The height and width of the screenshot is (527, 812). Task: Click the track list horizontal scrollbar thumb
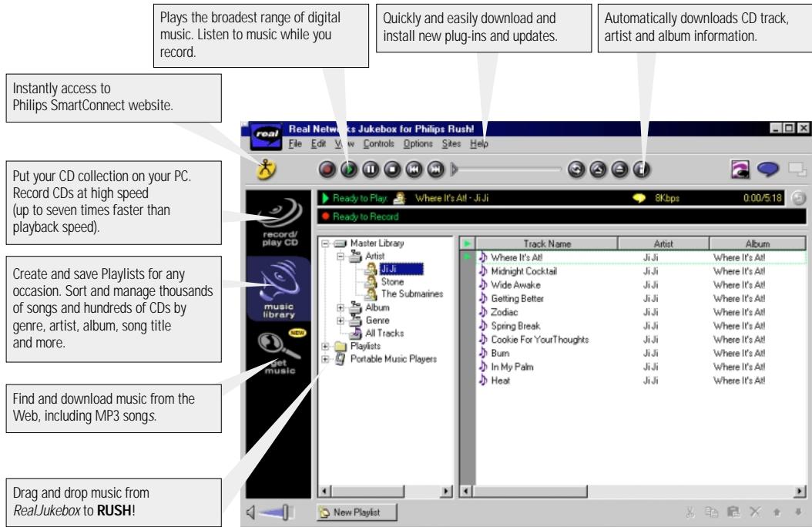pos(529,491)
